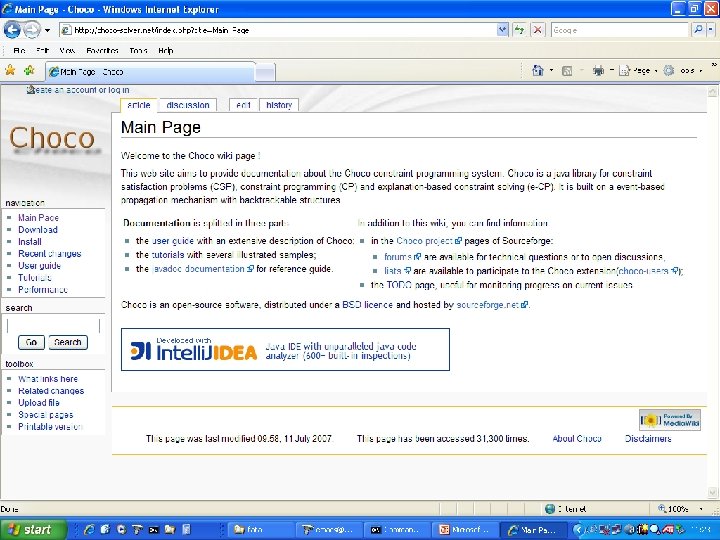This screenshot has height=540, width=720.
Task: Switch to the 'foto' folder taskbar button
Action: pyautogui.click(x=260, y=529)
